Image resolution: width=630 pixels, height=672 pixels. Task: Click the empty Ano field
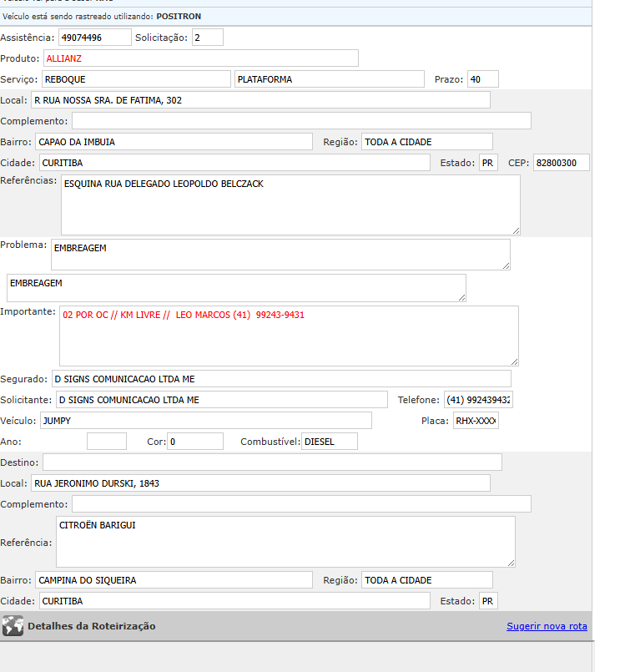coord(107,442)
